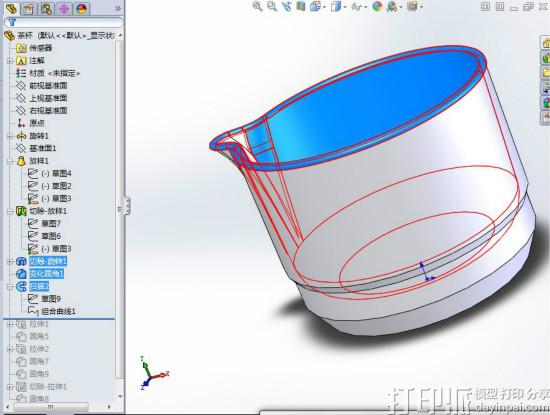Click the Section View icon
This screenshot has width=550, height=415.
301,6
